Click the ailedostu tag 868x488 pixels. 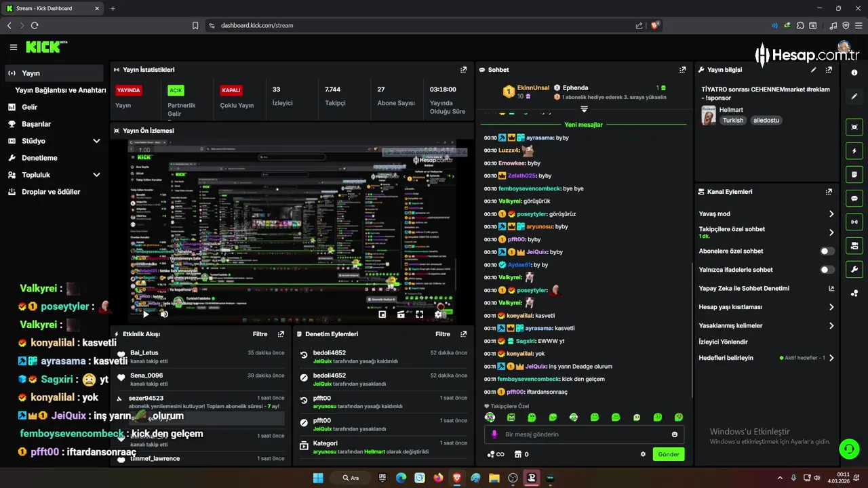point(766,120)
